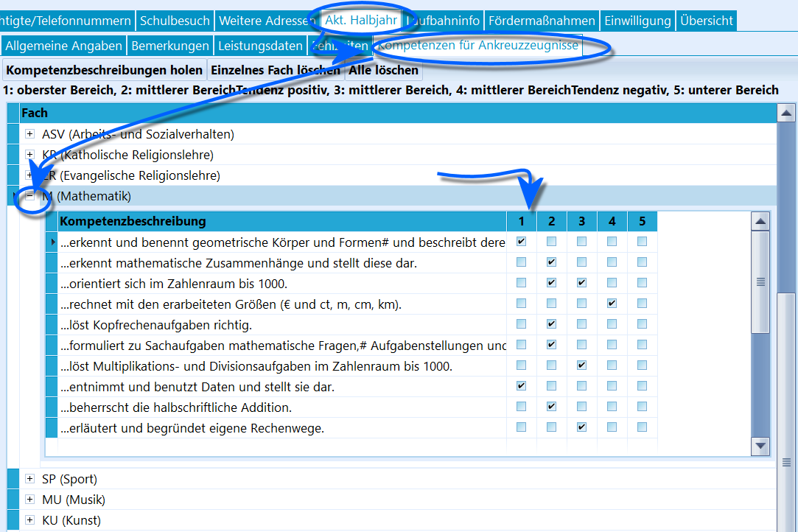Click the competency list scrollbar thumb
The image size is (798, 532).
coord(760,282)
